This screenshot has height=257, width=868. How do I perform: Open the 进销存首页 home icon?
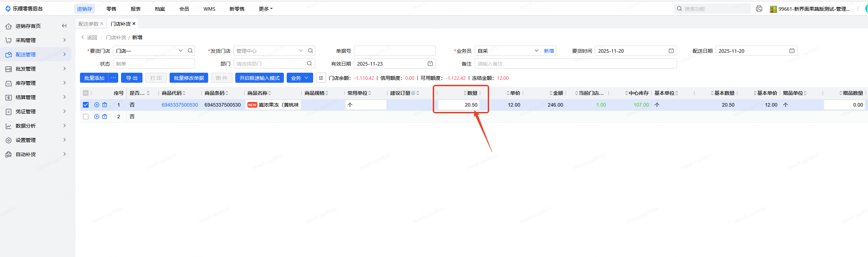pyautogui.click(x=9, y=26)
